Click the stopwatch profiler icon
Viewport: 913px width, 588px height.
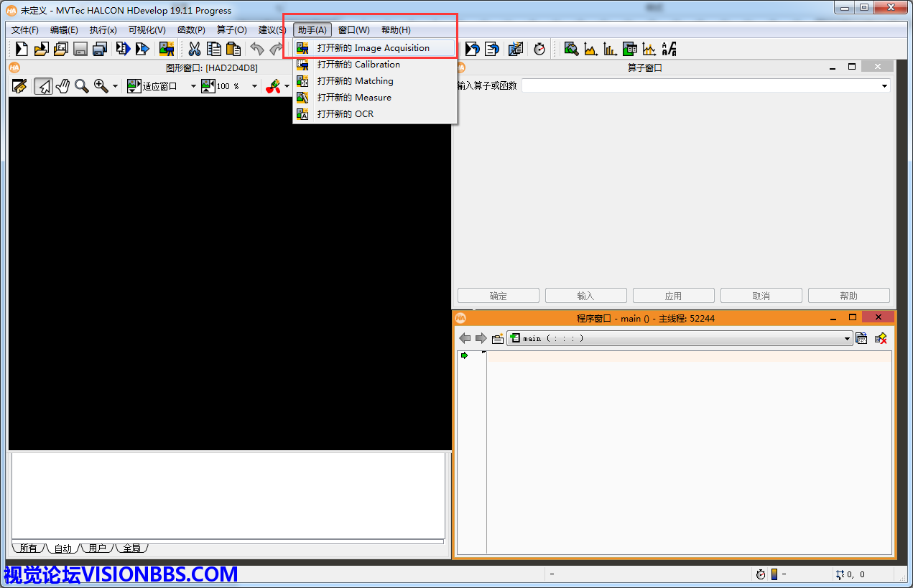[x=539, y=49]
